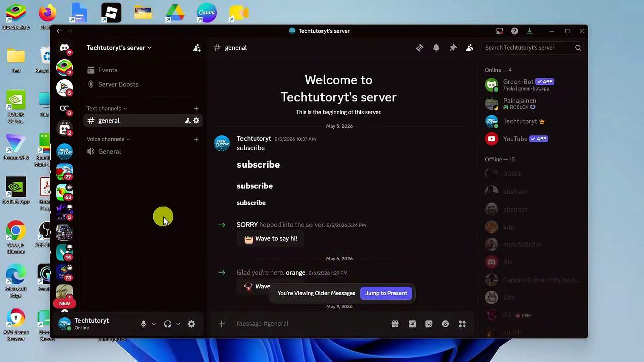Open the Canva desktop shortcut

207,12
